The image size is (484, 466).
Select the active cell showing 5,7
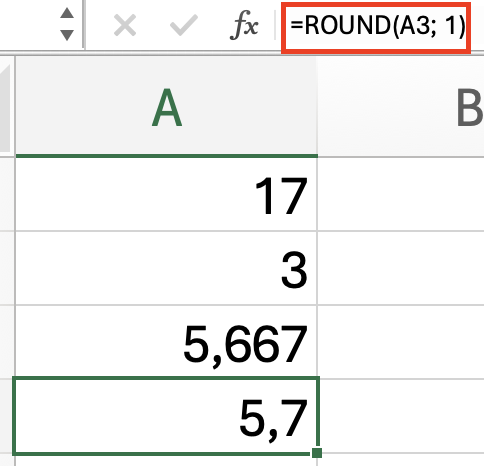tap(166, 416)
